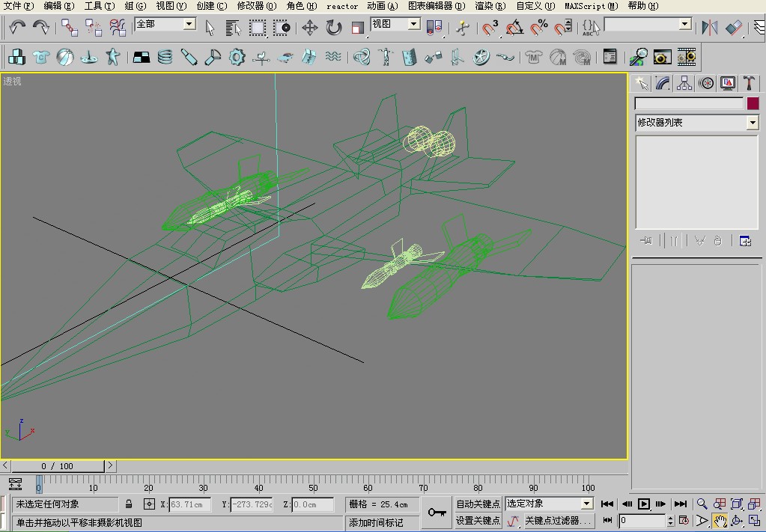Activate the Select and Rotate tool
Screen dimensions: 766x532
click(334, 28)
